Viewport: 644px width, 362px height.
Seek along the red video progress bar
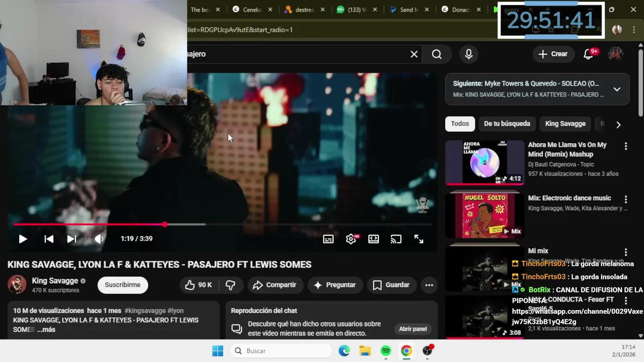pyautogui.click(x=222, y=224)
